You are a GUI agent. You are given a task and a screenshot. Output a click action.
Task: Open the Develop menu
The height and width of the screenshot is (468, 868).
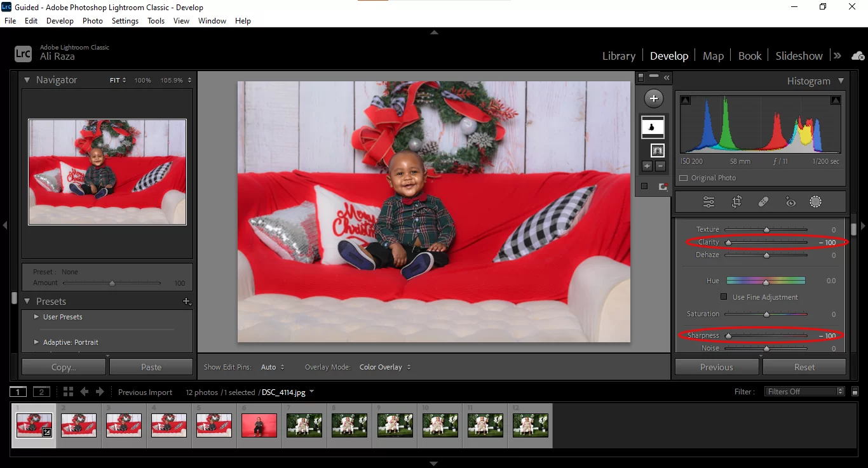[60, 21]
